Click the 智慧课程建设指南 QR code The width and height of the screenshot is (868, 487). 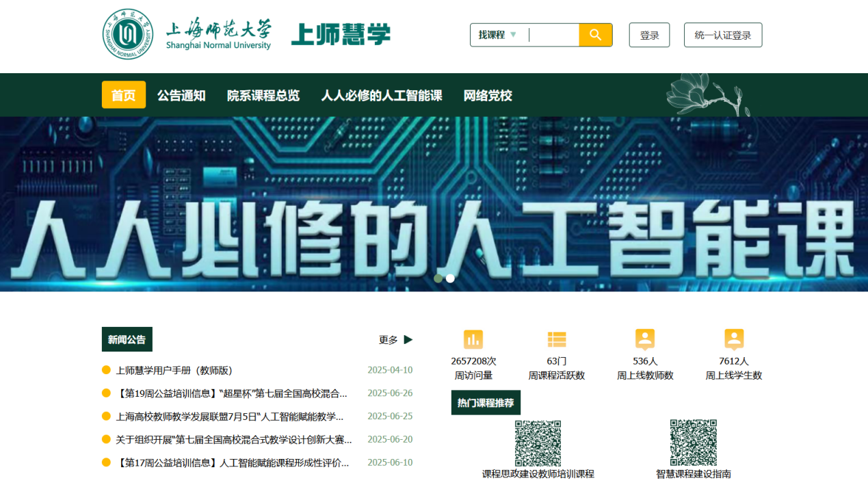693,443
